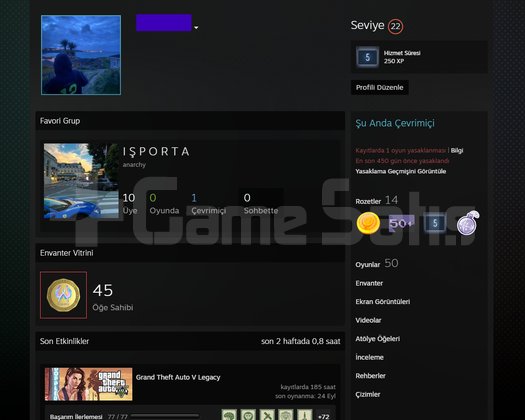Open the purple 50+ badge icon
Viewport: 525px width, 420px height.
click(401, 223)
